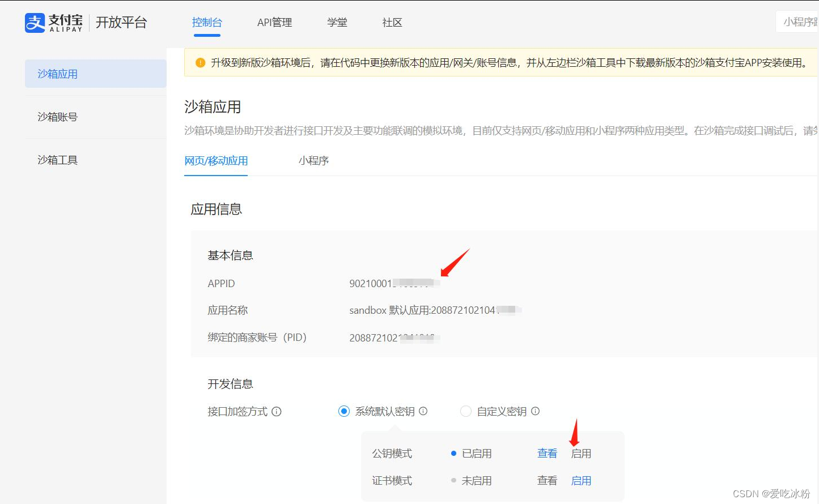The width and height of the screenshot is (819, 504).
Task: Click the sandbox upgrade notice banner text
Action: 510,63
